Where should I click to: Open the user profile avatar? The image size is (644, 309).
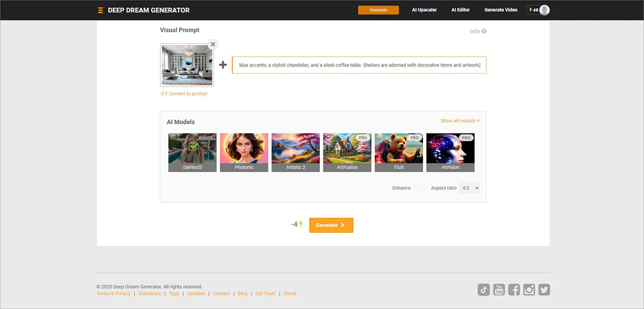[x=544, y=10]
